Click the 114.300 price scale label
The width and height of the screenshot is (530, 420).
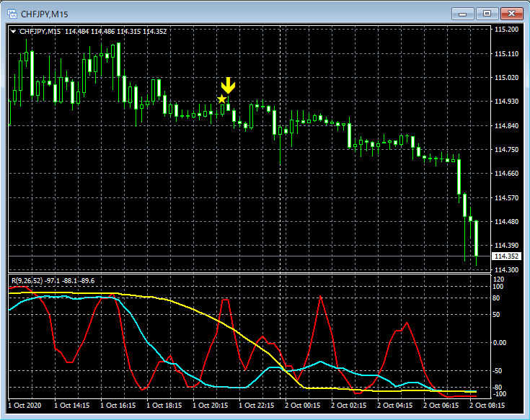coord(506,269)
